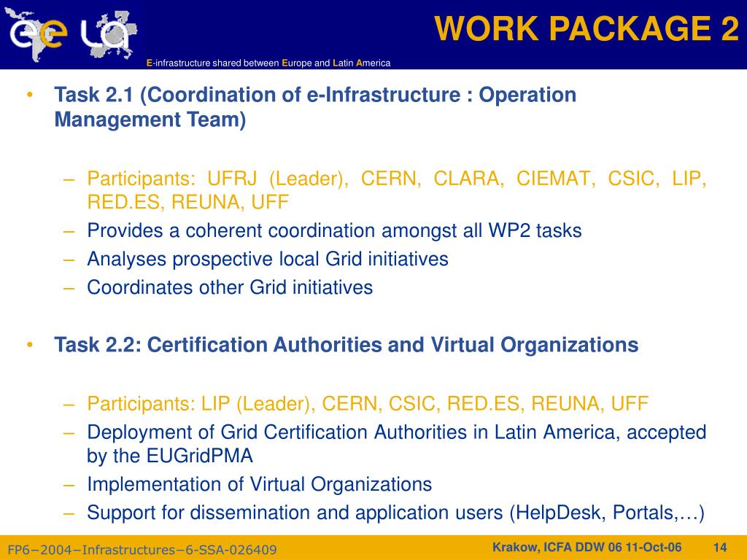Click the tagline 'E-infrastructure shared between Europe and Latin America'
The image size is (747, 560).
pos(268,63)
